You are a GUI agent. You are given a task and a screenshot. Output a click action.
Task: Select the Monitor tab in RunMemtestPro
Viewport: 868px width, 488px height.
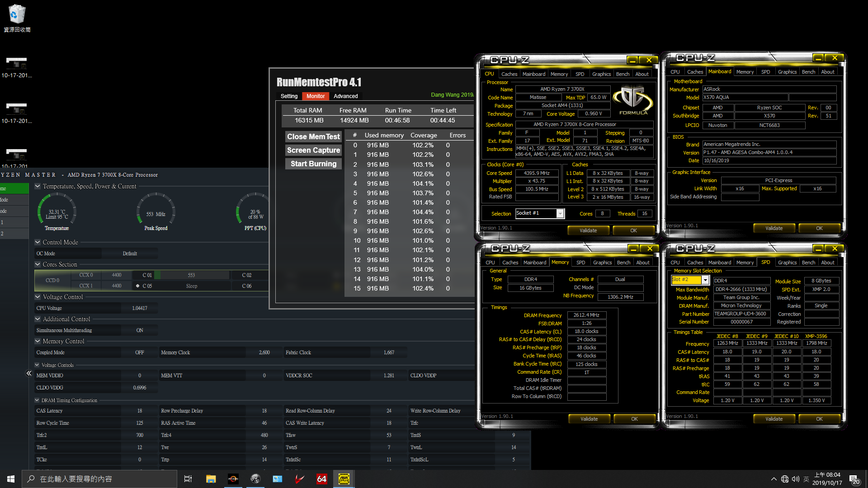(x=316, y=96)
